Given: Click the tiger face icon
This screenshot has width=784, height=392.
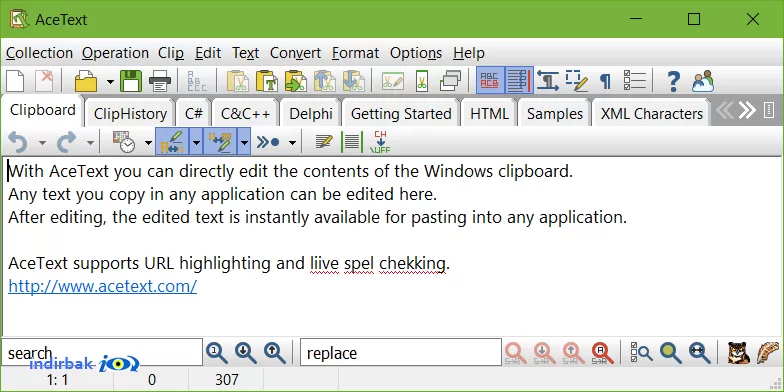Looking at the screenshot, I should click(738, 353).
